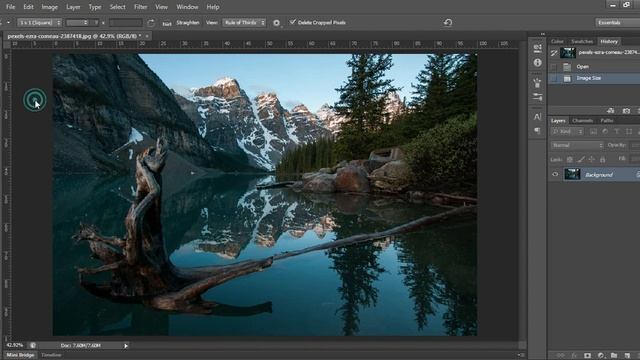Viewport: 640px width, 360px height.
Task: Click the filter for adjustment layers icon
Action: pyautogui.click(x=605, y=131)
